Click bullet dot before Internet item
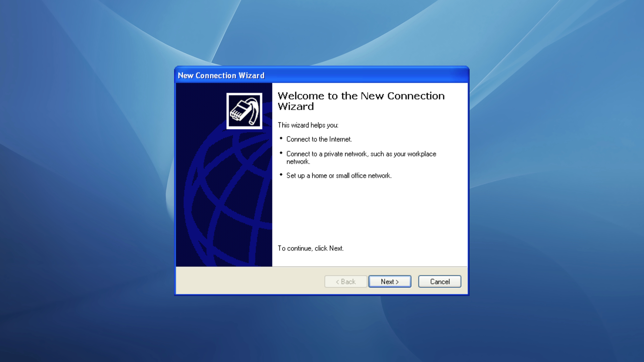The image size is (644, 362). coord(281,138)
